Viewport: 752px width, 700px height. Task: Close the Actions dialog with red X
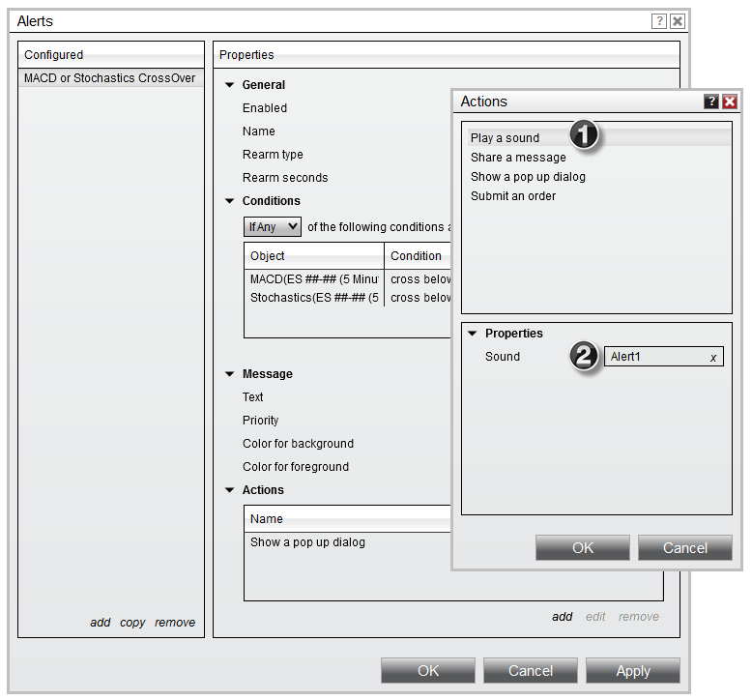click(729, 102)
